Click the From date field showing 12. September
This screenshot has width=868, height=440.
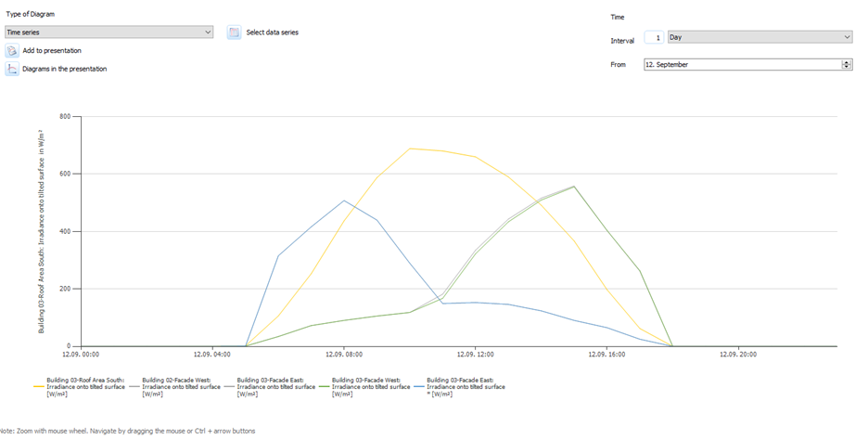(742, 65)
